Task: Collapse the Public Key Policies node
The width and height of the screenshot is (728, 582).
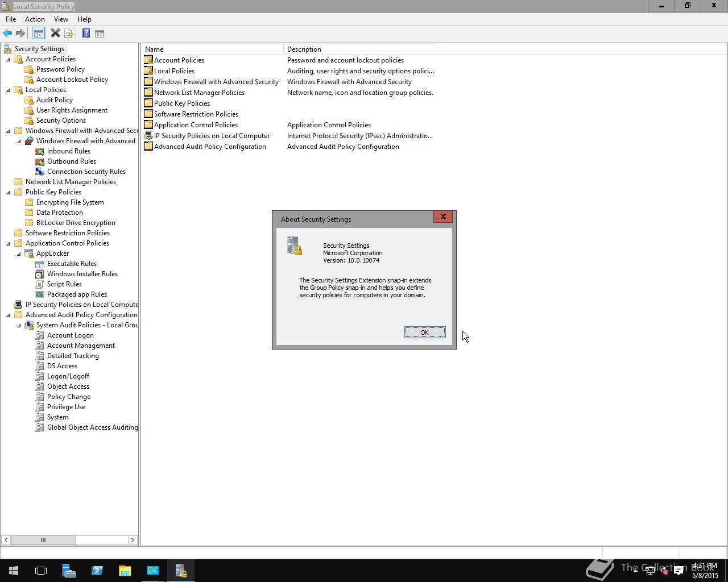Action: pos(8,193)
